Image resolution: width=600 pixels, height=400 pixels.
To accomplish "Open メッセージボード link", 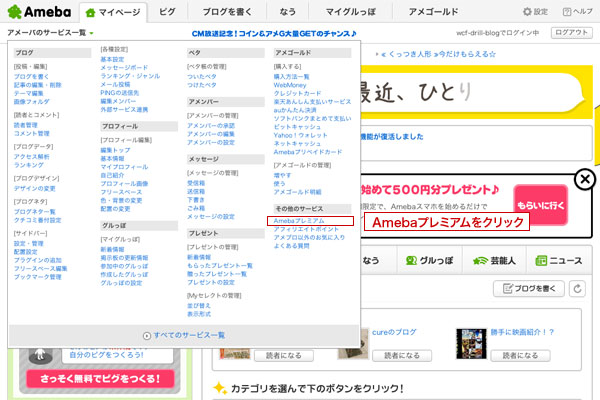I will [124, 68].
